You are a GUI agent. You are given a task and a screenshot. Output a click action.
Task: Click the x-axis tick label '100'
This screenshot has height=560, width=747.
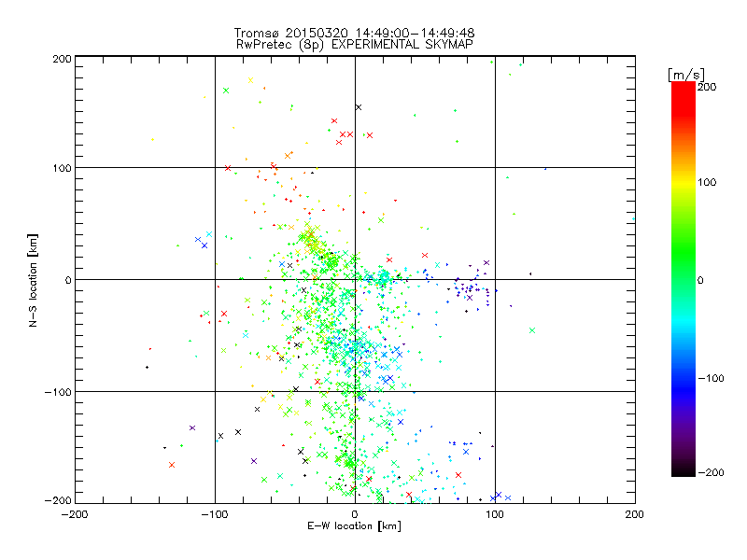(495, 514)
